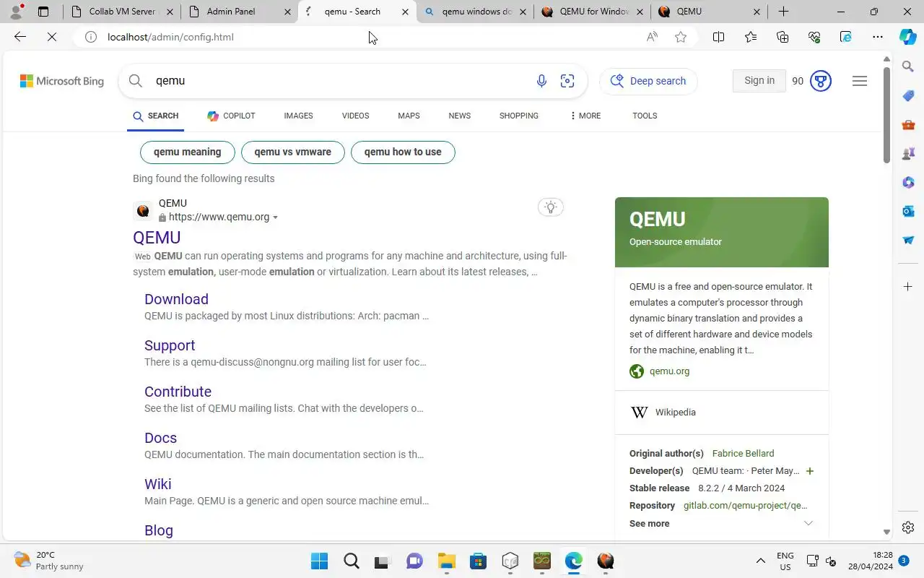Click the Deep search button
This screenshot has height=578, width=924.
(648, 81)
